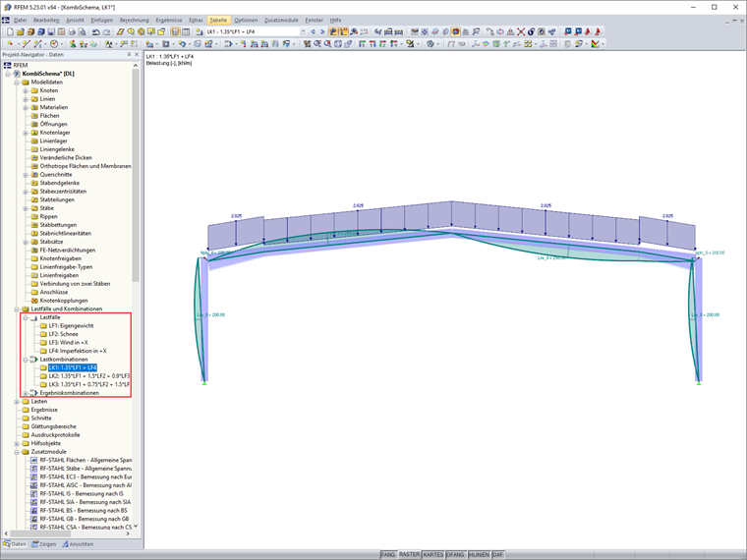Expand the Materialien tree node
Viewport: 747px width, 560px height.
[26, 107]
